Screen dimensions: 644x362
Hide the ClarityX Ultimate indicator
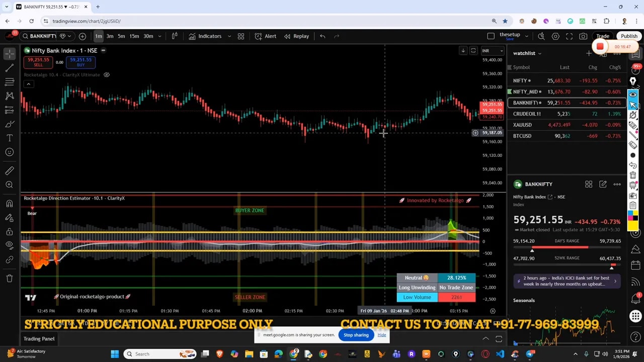click(x=106, y=74)
